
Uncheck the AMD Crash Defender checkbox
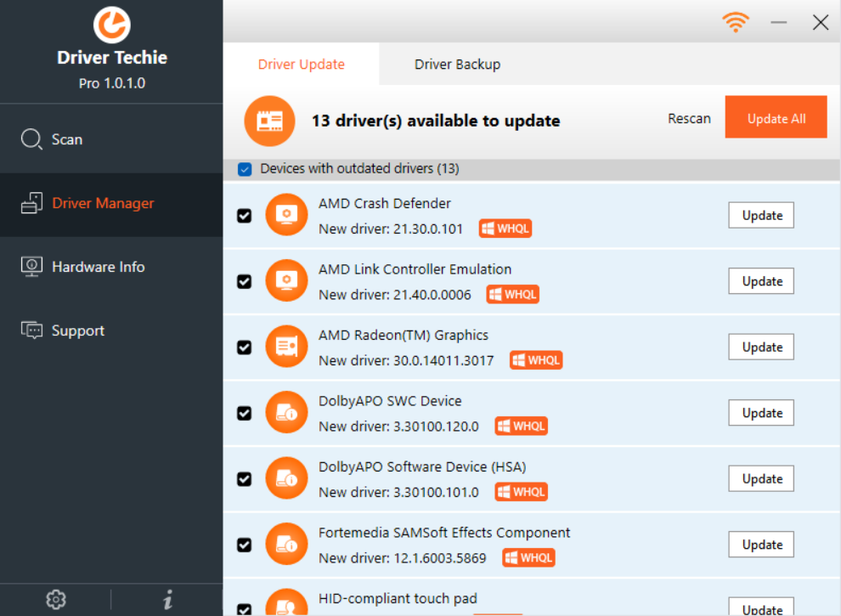pyautogui.click(x=245, y=216)
